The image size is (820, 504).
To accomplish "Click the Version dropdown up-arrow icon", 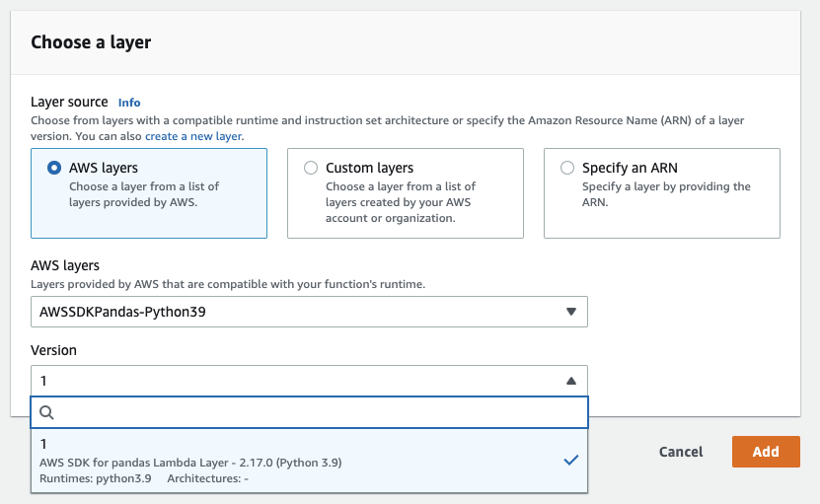I will click(x=571, y=381).
